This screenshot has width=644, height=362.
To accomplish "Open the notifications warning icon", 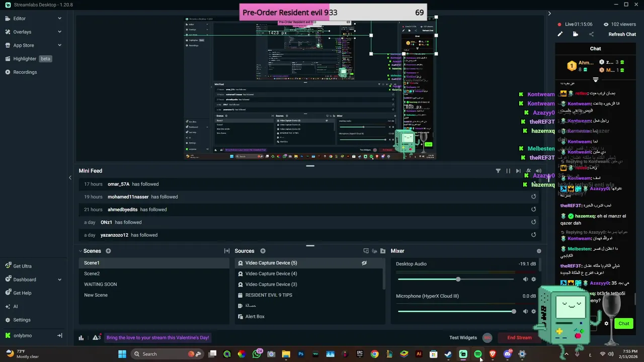I will 96,337.
